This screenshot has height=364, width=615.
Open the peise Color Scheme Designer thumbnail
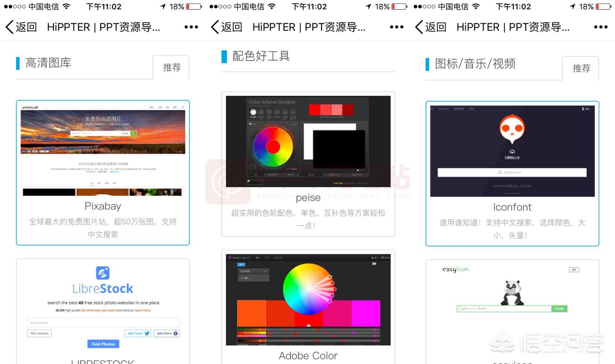pos(308,141)
